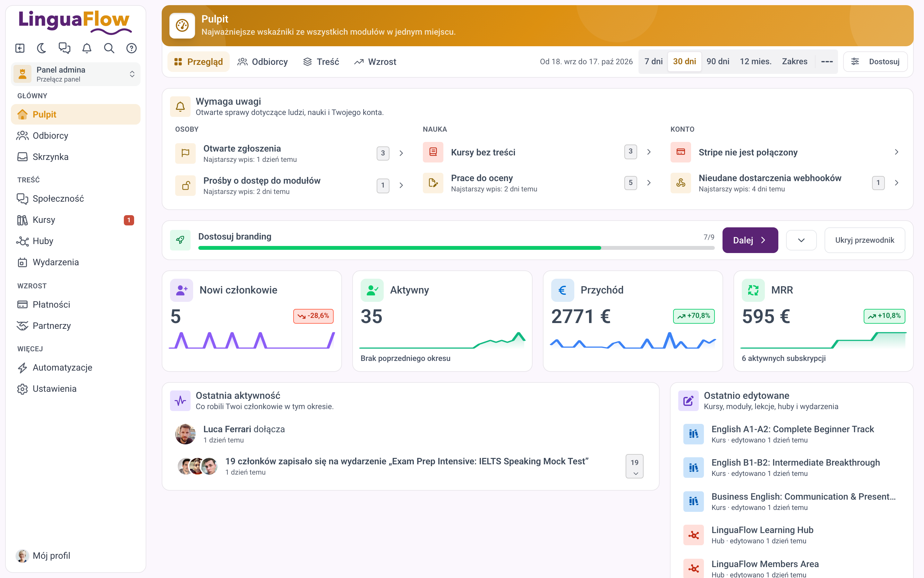Screen dimensions: 924x578
Task: Expand the 19 members grouped activity
Action: tap(635, 466)
